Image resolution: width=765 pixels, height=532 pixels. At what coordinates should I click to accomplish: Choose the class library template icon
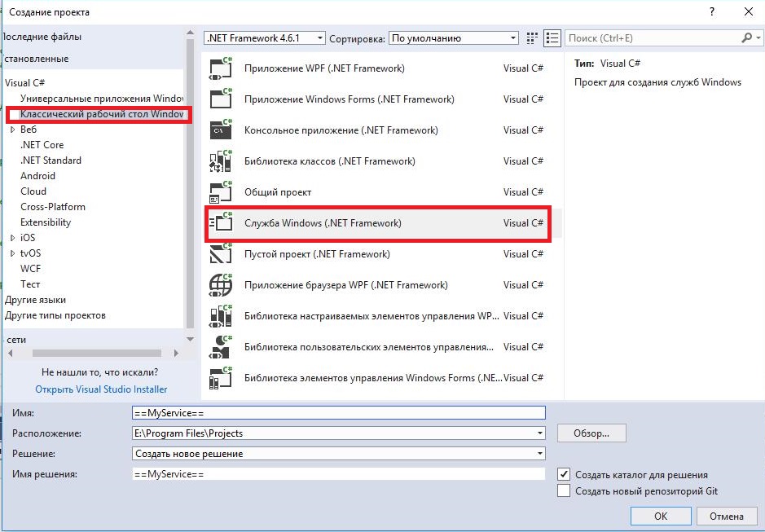221,161
